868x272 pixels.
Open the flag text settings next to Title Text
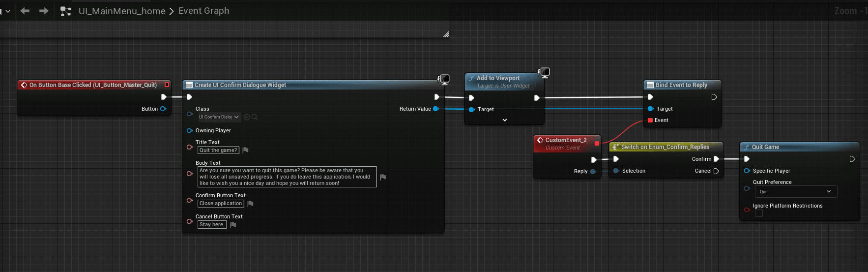(x=245, y=150)
